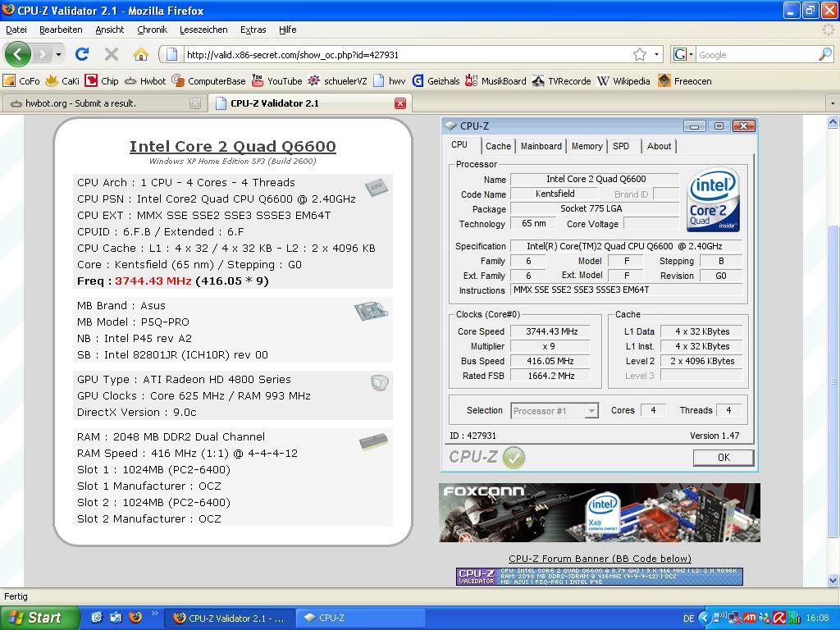The height and width of the screenshot is (630, 840).
Task: Show hidden tray icons arrow
Action: coord(705,618)
